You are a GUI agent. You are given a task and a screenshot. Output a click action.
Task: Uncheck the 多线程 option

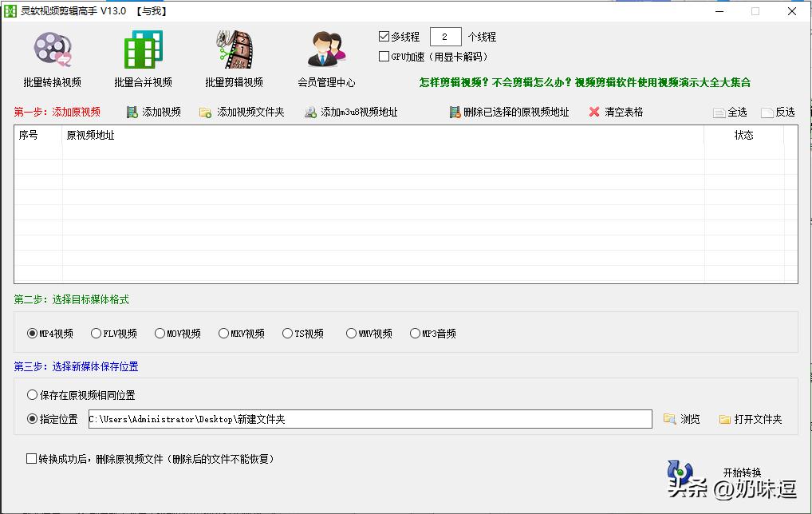coord(382,35)
